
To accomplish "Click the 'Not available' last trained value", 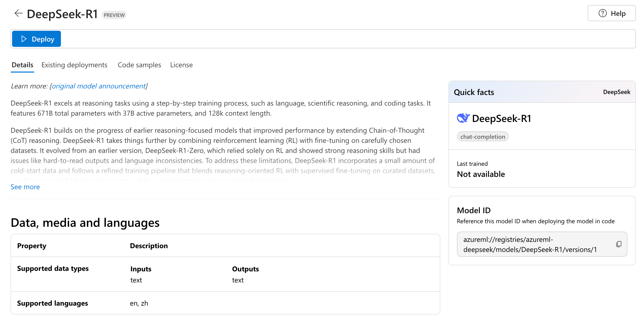I will 481,174.
